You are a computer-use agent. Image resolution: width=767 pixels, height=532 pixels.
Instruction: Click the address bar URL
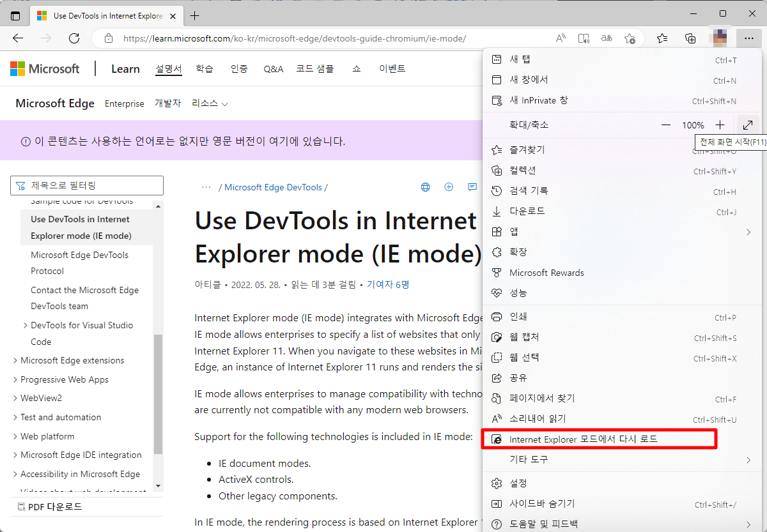tap(295, 38)
